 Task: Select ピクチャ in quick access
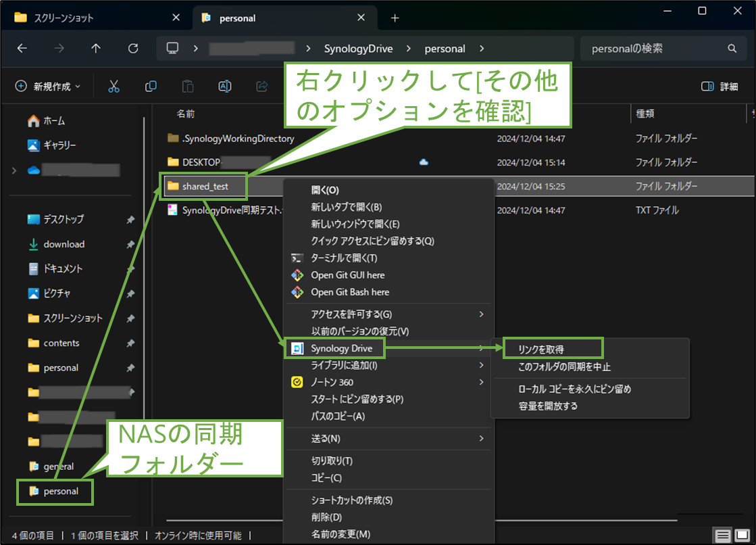(x=49, y=293)
